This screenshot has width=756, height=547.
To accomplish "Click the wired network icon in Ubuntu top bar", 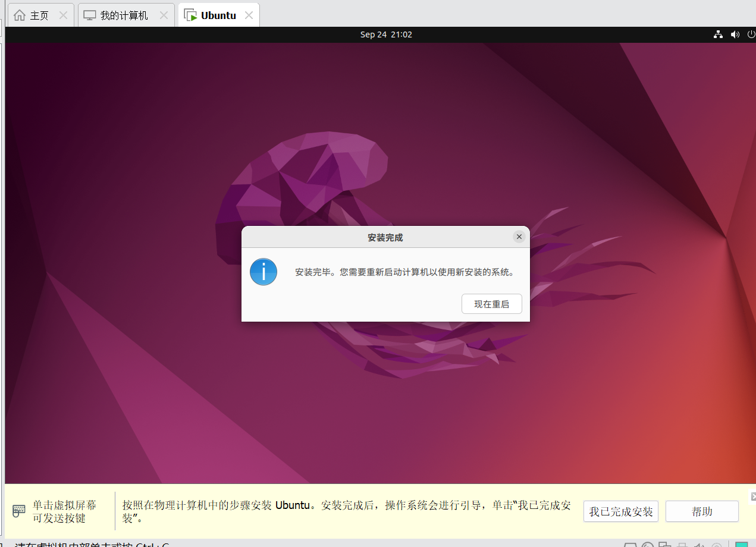I will [x=718, y=34].
